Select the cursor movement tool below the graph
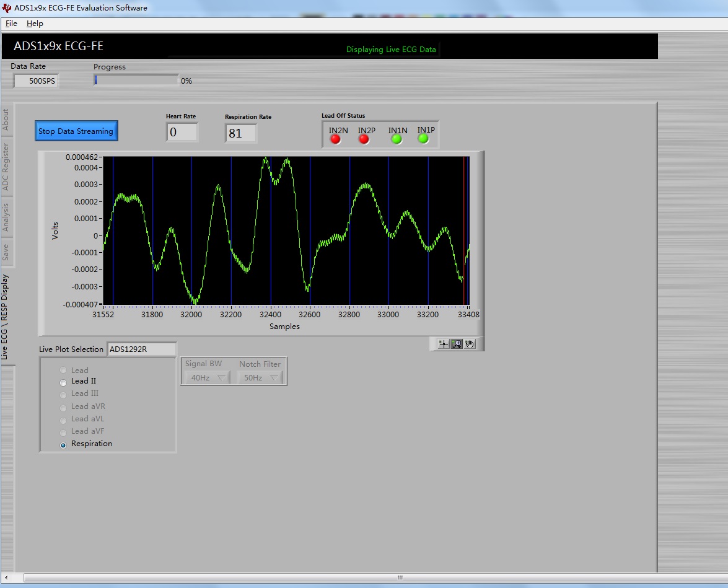The height and width of the screenshot is (588, 728). 442,344
